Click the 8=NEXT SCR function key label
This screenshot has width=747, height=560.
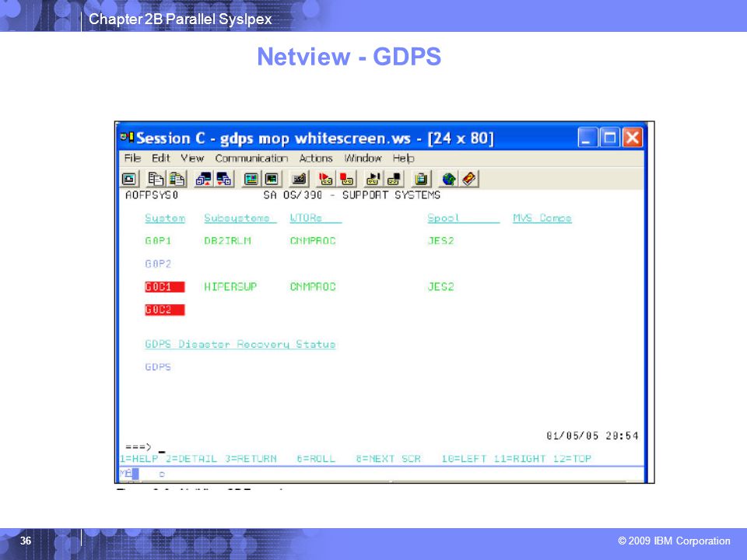[388, 459]
